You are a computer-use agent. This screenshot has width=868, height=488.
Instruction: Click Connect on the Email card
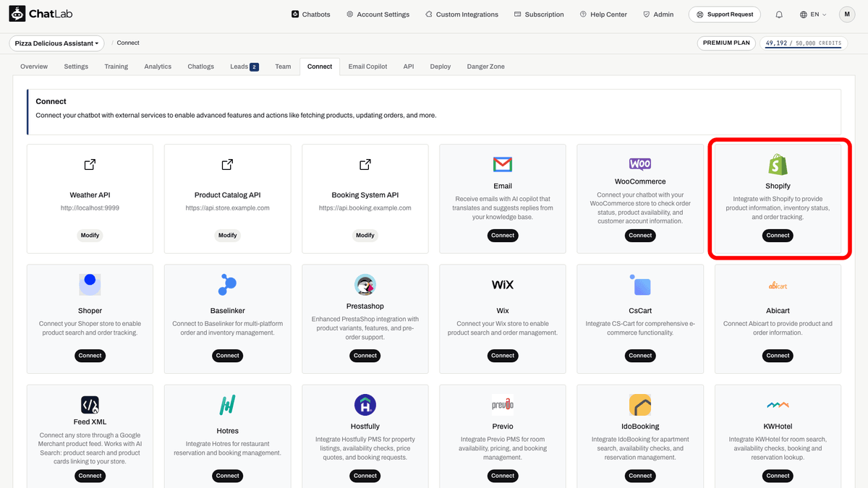coord(503,235)
